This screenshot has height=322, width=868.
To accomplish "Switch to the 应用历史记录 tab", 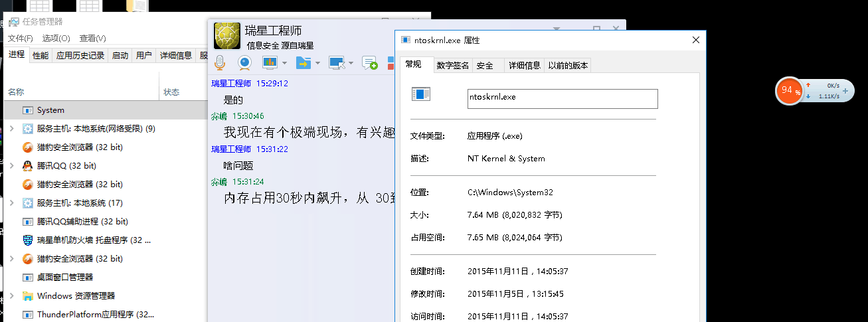I will coord(80,56).
